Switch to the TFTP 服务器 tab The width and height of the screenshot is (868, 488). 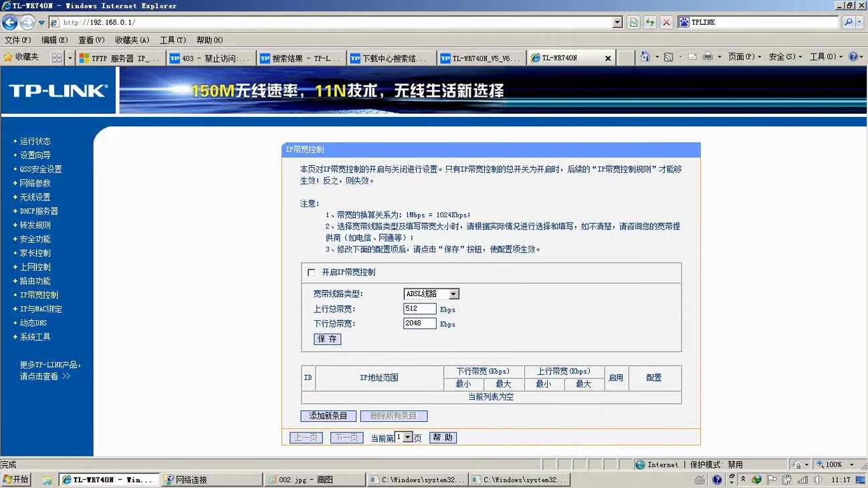pos(119,58)
